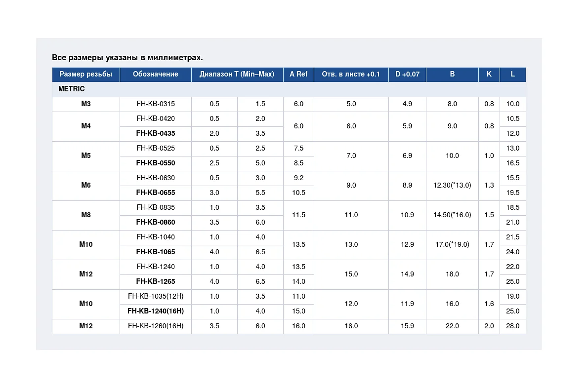Click the Обозначение column header
Screen dimensions: 588x388
pyautogui.click(x=156, y=74)
